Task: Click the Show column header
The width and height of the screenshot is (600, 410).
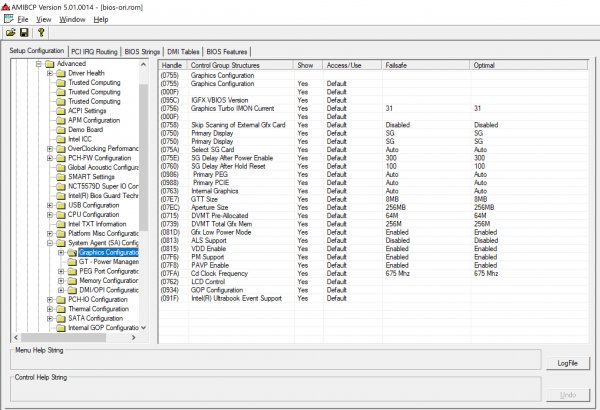Action: point(308,65)
